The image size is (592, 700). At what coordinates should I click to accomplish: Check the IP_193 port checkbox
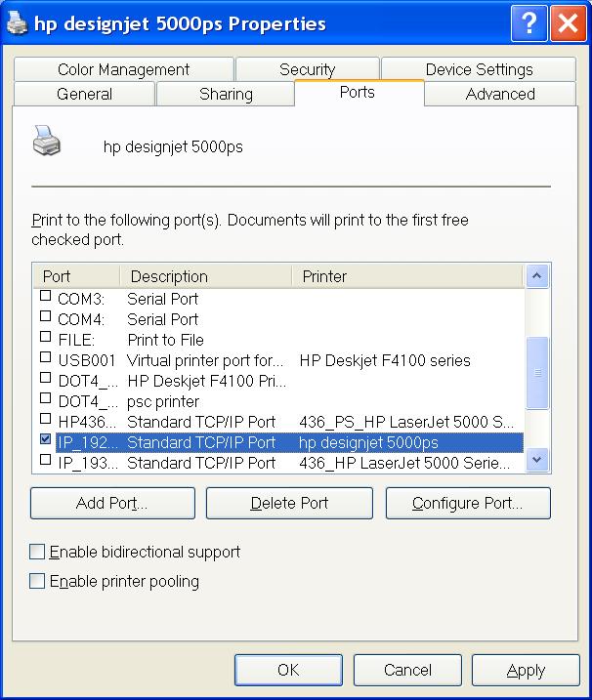pyautogui.click(x=45, y=460)
